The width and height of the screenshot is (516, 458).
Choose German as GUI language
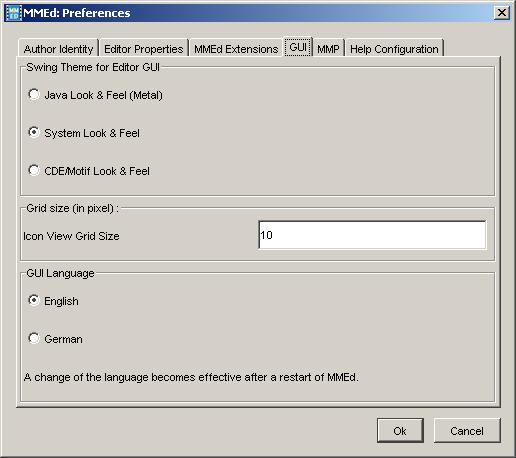tap(34, 338)
